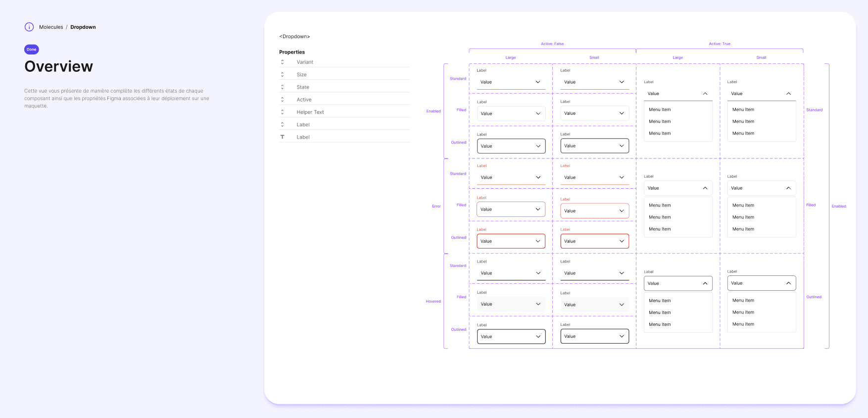Image resolution: width=868 pixels, height=418 pixels.
Task: Select the Variant property row
Action: pos(344,62)
